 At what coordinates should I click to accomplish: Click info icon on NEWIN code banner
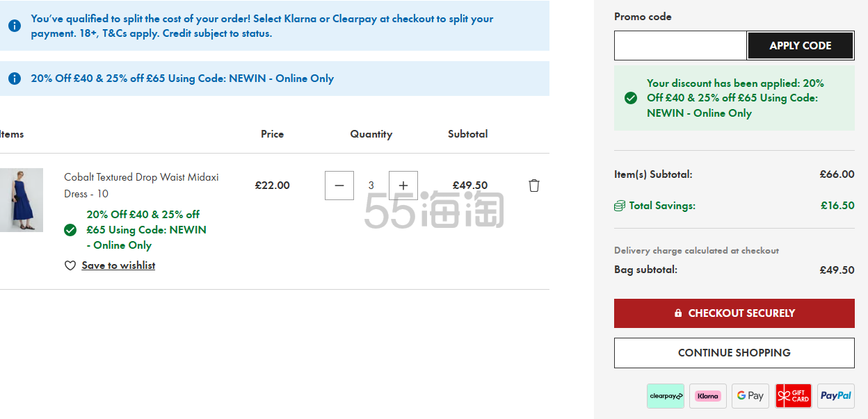[x=15, y=79]
